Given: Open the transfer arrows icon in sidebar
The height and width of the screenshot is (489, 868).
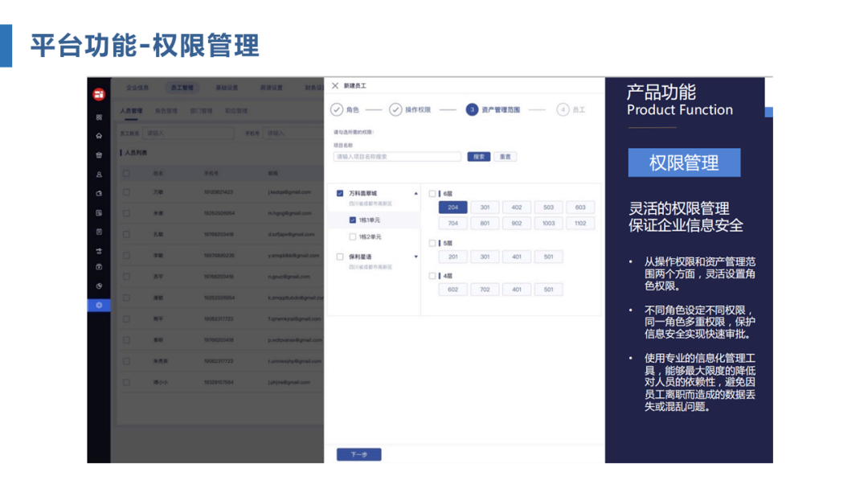Looking at the screenshot, I should point(99,251).
